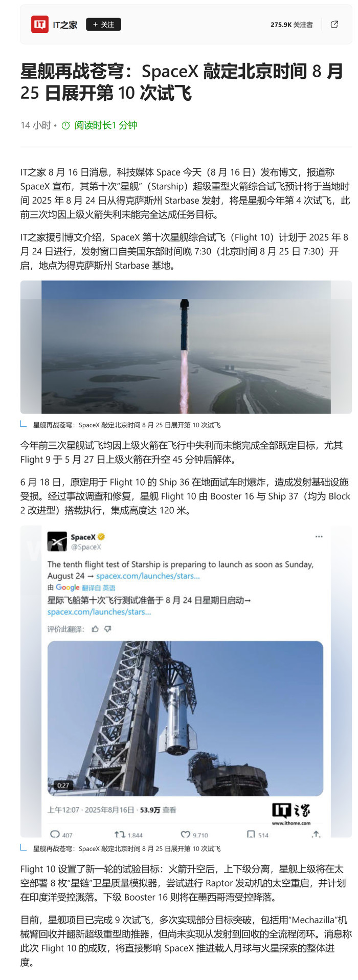Click the tweet reply icon showing 407
This screenshot has width=358, height=980.
55,834
